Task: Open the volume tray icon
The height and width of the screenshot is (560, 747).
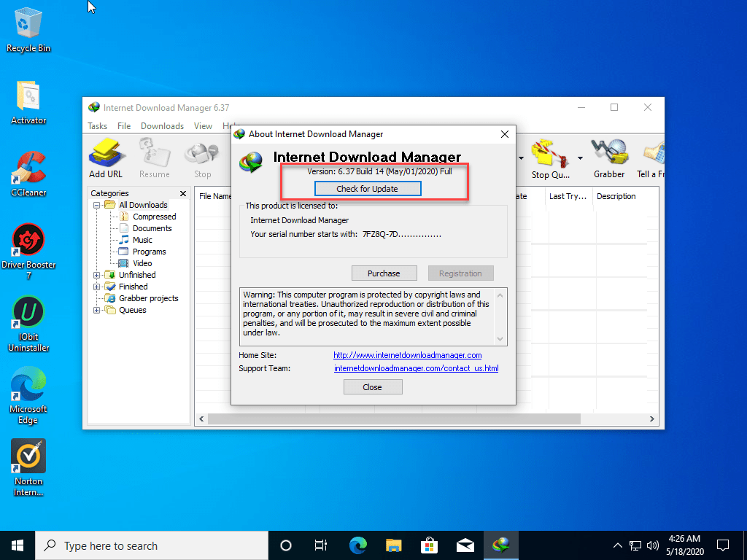Action: (x=653, y=545)
